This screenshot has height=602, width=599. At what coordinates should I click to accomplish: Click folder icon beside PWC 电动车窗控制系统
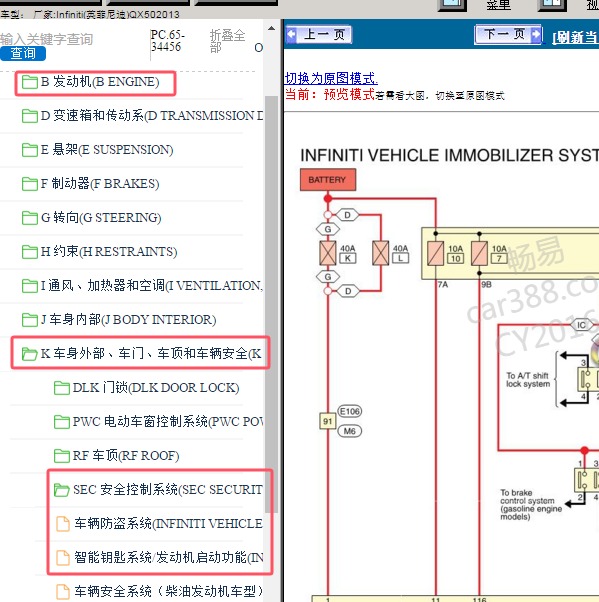click(x=62, y=422)
